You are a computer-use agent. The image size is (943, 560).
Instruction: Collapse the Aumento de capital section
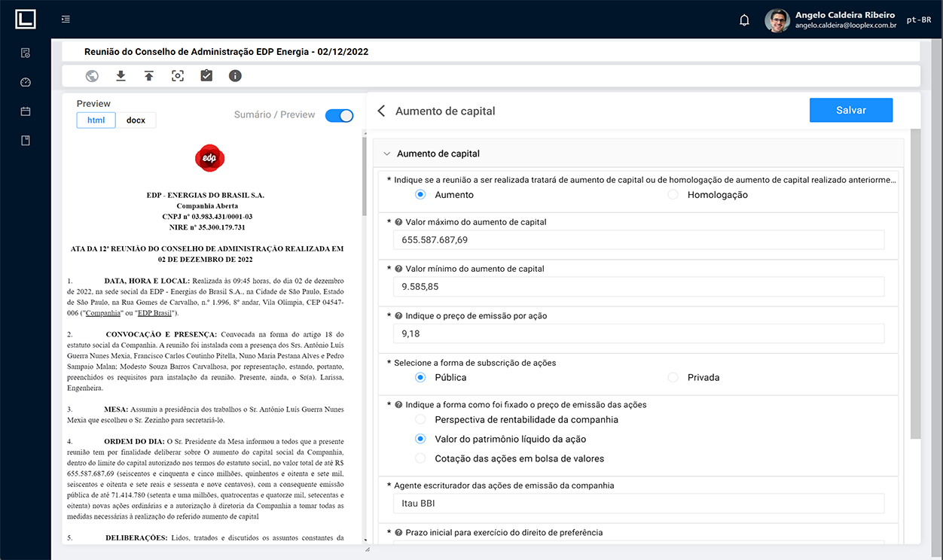tap(387, 154)
